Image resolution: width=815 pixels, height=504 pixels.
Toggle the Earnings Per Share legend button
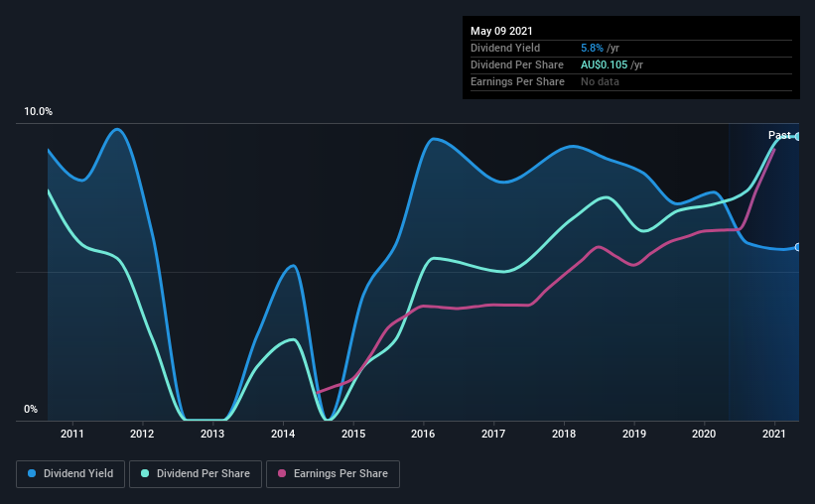pyautogui.click(x=333, y=474)
